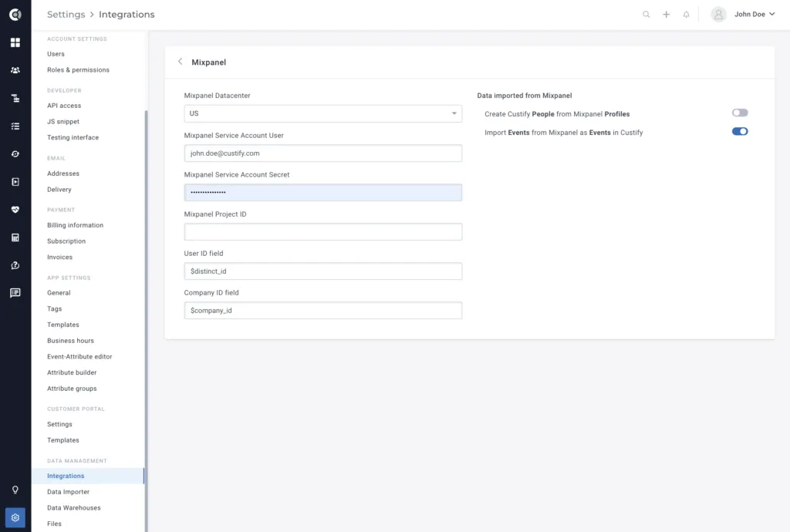Viewport: 790px width, 532px height.
Task: Click the Mixpanel Service Account Secret field
Action: point(323,192)
